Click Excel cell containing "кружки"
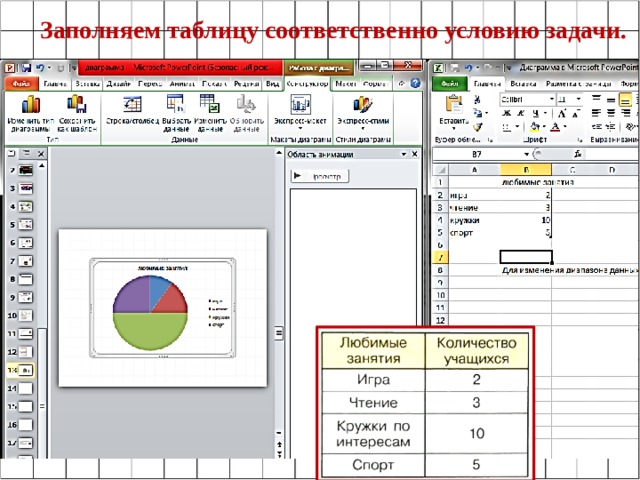Image resolution: width=640 pixels, height=480 pixels. [474, 220]
